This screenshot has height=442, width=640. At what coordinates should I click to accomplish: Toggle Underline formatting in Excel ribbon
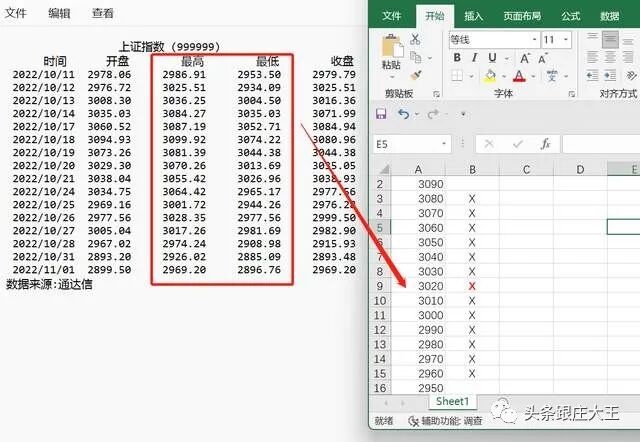point(492,58)
